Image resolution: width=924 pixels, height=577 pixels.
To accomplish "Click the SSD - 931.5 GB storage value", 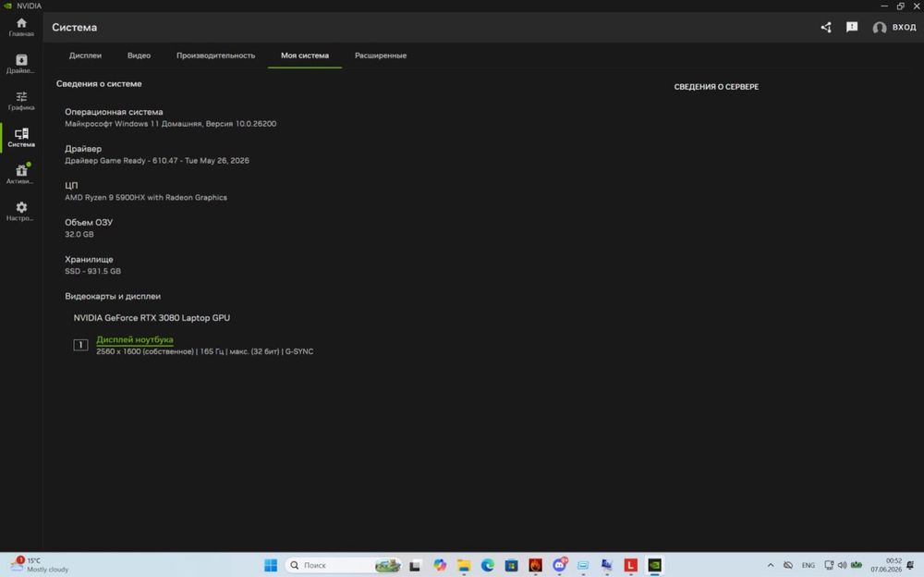I will tap(92, 271).
